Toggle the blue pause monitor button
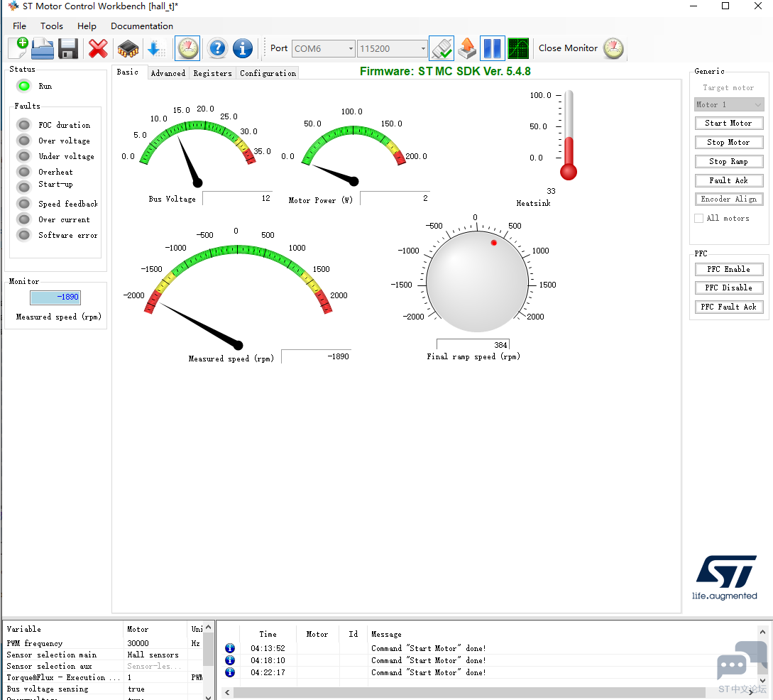This screenshot has height=700, width=773. [x=493, y=48]
